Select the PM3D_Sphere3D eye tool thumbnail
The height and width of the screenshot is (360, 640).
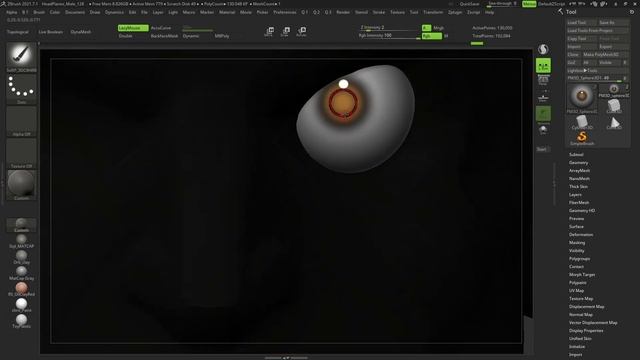pyautogui.click(x=582, y=98)
